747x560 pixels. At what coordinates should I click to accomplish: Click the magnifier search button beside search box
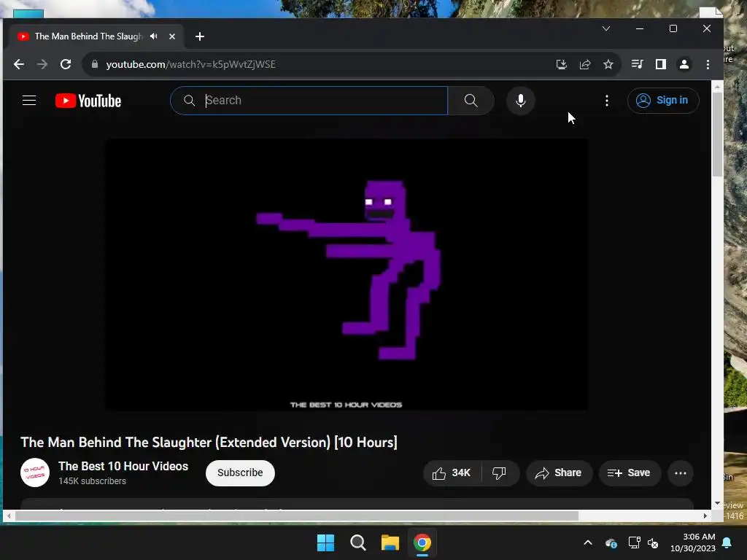pyautogui.click(x=471, y=101)
